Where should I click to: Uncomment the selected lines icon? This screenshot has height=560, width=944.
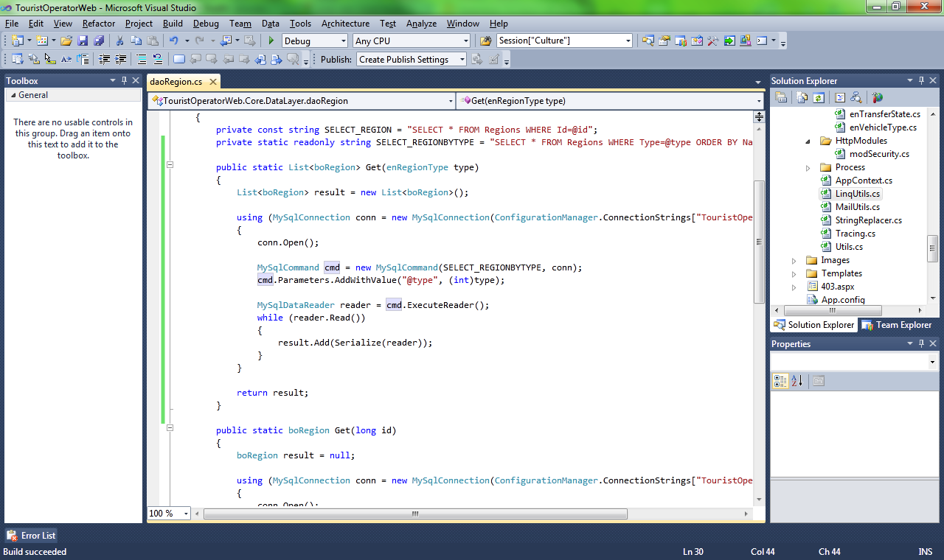pos(157,59)
